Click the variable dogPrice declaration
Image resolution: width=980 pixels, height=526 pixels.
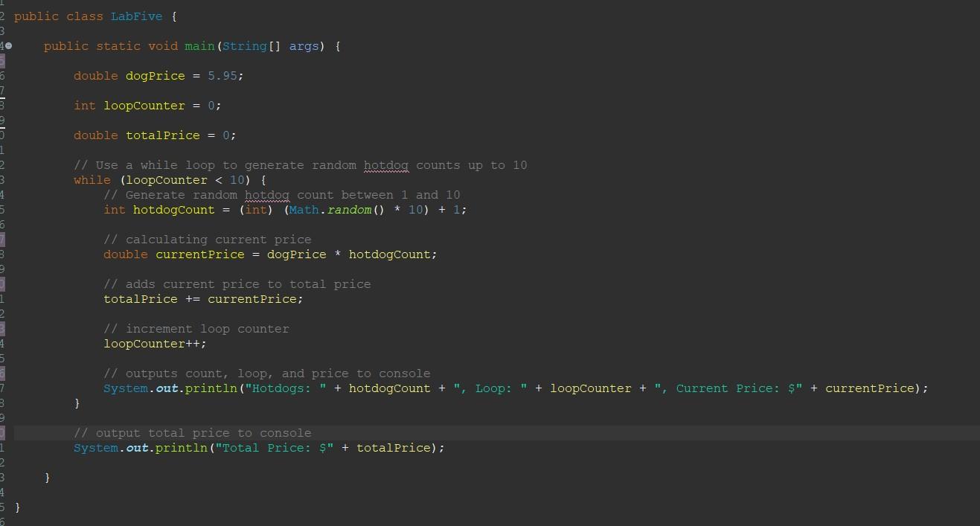pyautogui.click(x=155, y=75)
